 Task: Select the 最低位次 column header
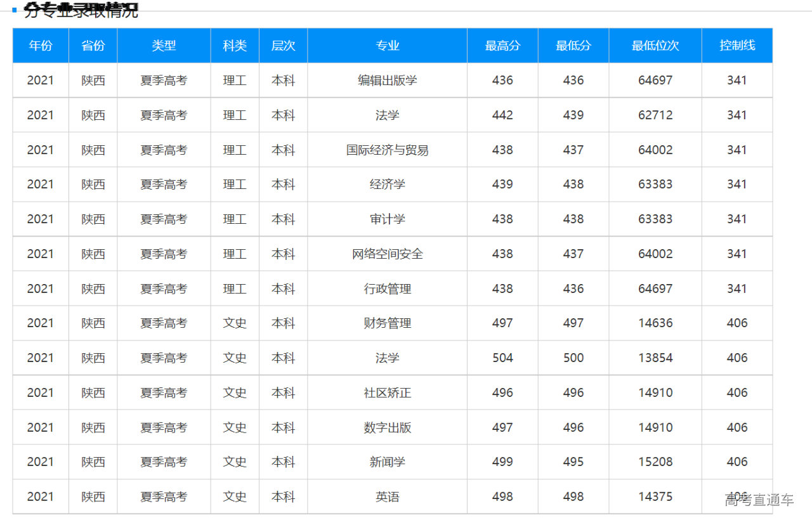click(x=655, y=46)
